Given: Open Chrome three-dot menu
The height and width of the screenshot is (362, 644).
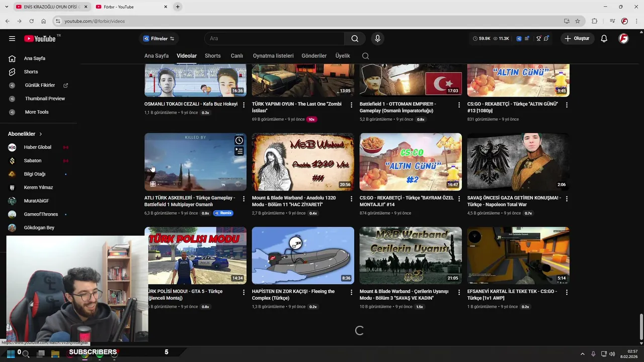Looking at the screenshot, I should 636,21.
